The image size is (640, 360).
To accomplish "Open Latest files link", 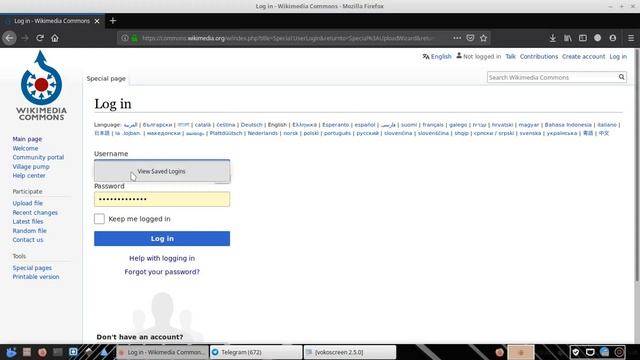I will [x=27, y=221].
